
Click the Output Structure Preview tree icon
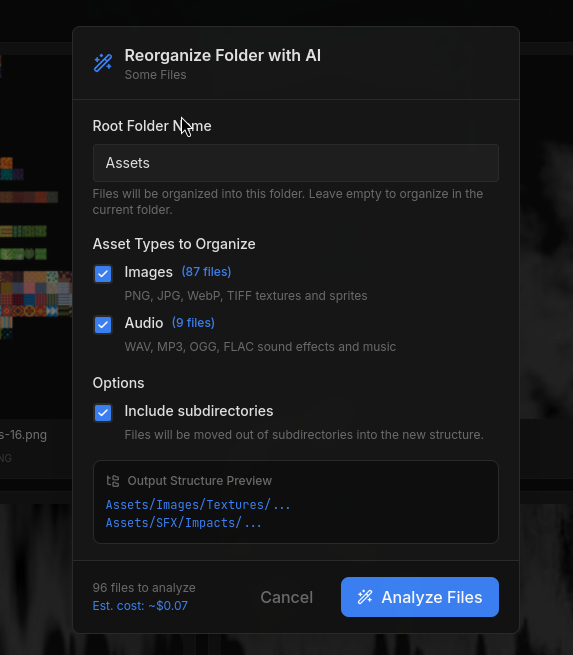[x=113, y=481]
